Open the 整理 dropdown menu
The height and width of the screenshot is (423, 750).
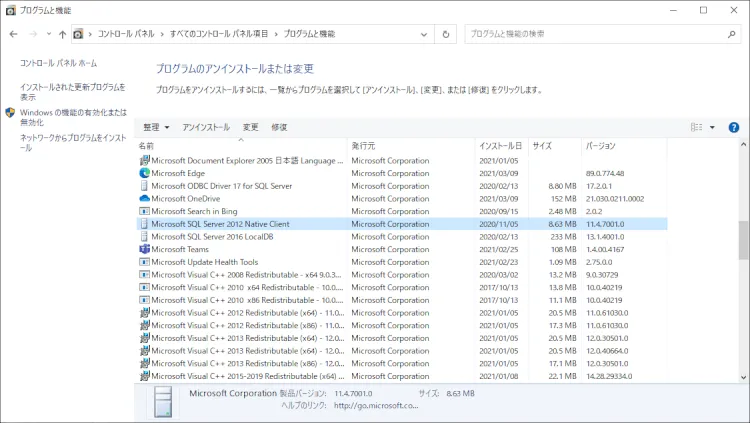point(156,127)
